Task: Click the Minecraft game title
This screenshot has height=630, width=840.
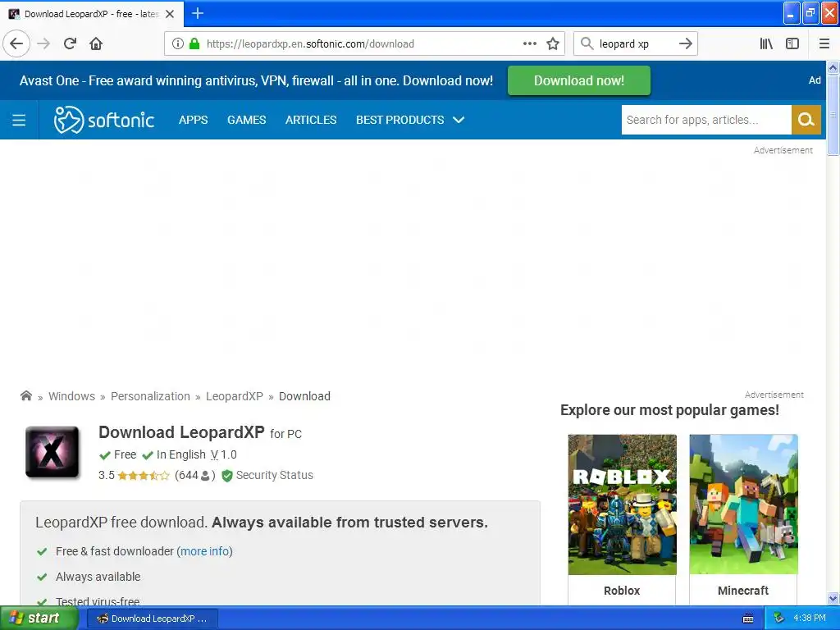Action: (x=743, y=591)
